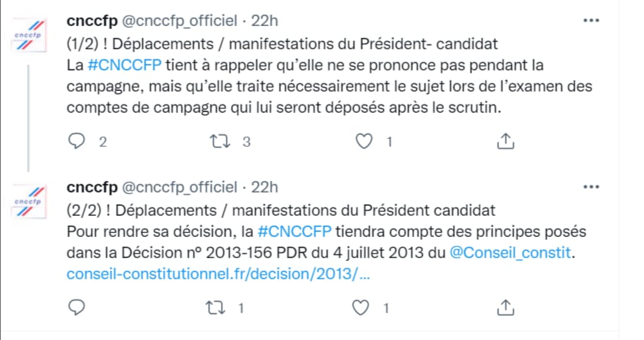Open the #CNCCFP hashtag in first tweet

(x=125, y=65)
